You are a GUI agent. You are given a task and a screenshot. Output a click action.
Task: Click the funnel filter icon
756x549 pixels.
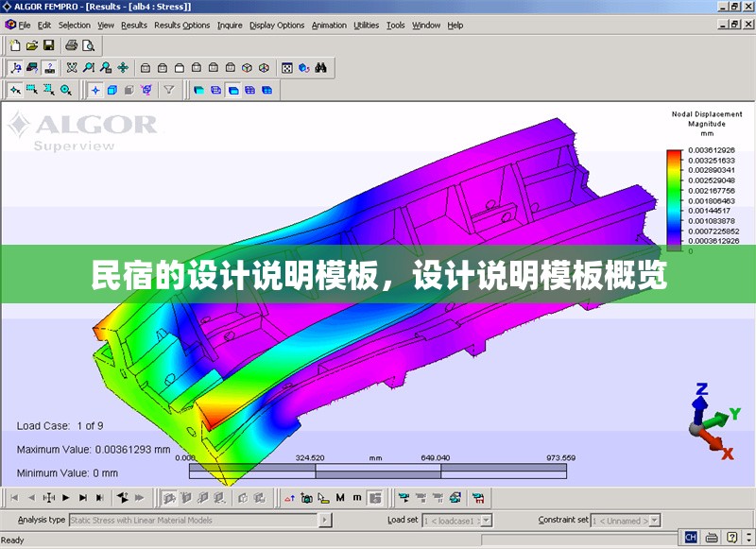coord(169,90)
